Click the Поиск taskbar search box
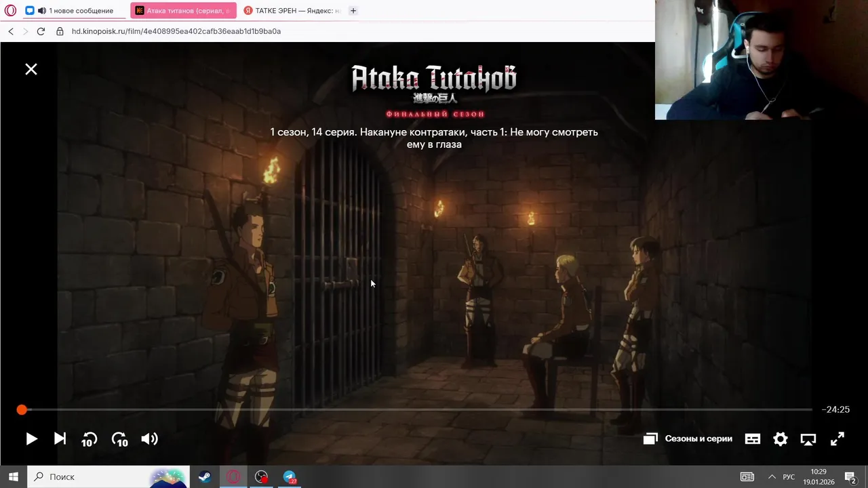Viewport: 868px width, 488px height. [108, 476]
